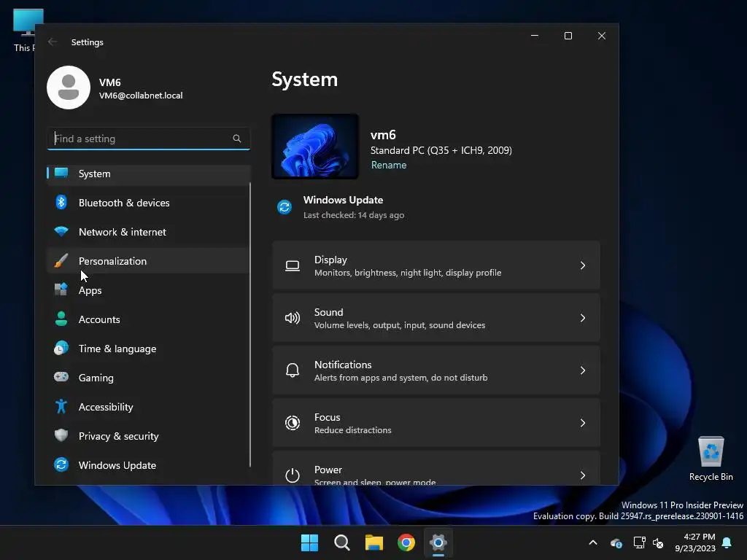Open Apps settings
This screenshot has height=560, width=747.
click(x=149, y=290)
